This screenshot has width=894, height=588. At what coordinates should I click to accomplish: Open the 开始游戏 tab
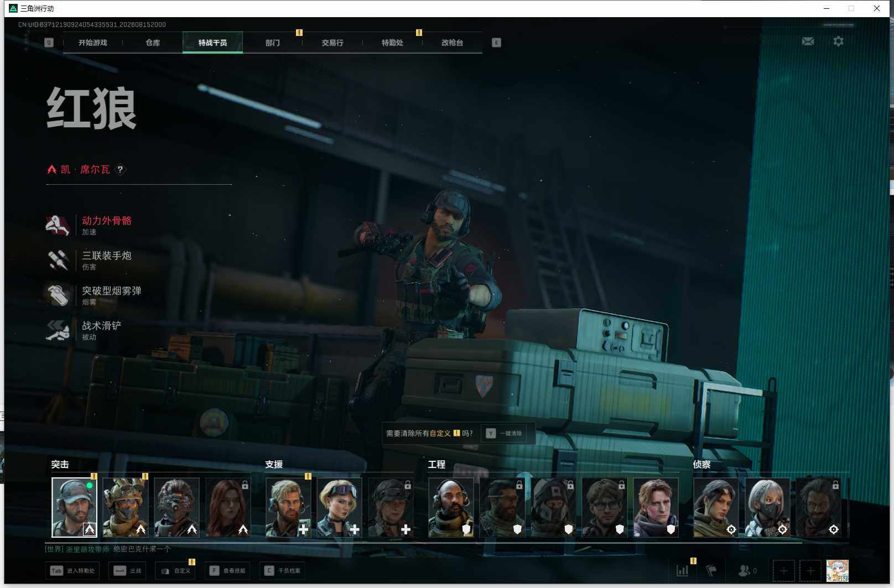click(x=92, y=43)
